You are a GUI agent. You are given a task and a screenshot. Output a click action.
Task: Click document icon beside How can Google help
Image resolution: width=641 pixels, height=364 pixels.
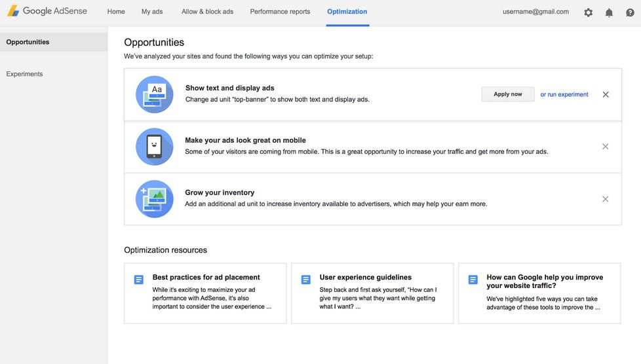[x=473, y=280]
